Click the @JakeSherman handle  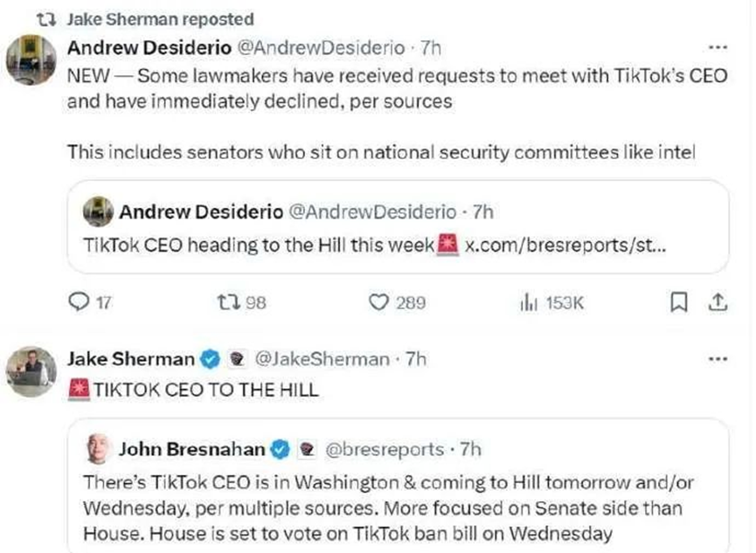321,358
